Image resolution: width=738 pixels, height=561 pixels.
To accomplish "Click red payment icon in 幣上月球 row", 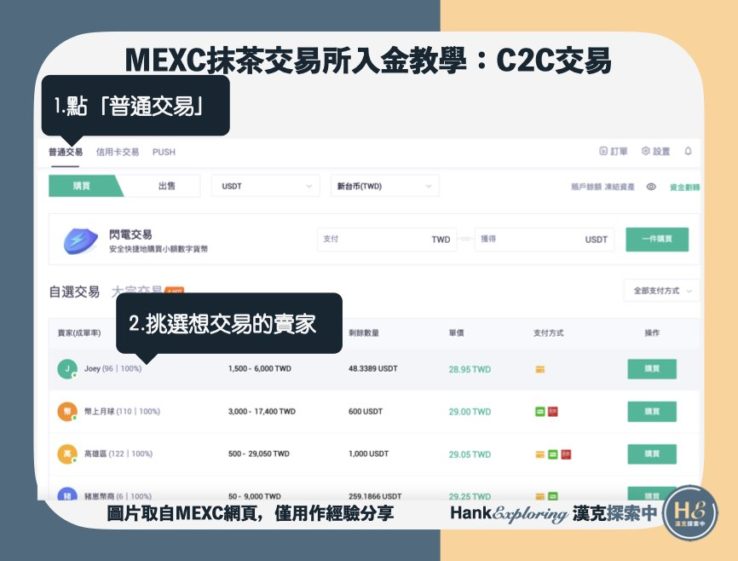I will [x=553, y=412].
